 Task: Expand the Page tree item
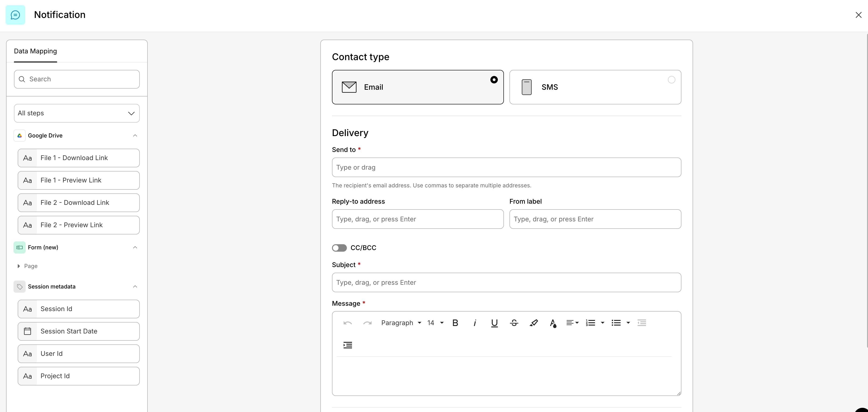(x=19, y=266)
